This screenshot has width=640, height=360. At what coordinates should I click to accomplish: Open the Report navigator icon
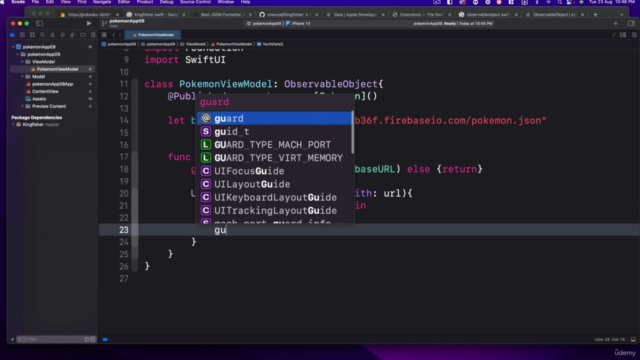click(93, 35)
